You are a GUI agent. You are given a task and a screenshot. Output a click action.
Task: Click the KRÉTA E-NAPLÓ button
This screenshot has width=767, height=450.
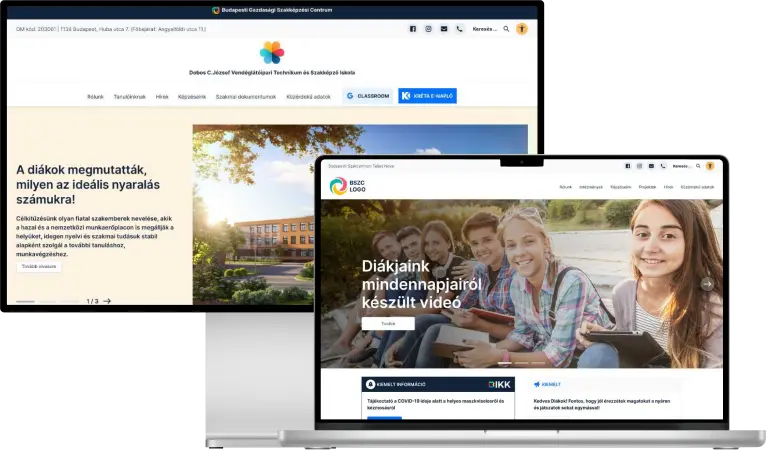pos(427,96)
